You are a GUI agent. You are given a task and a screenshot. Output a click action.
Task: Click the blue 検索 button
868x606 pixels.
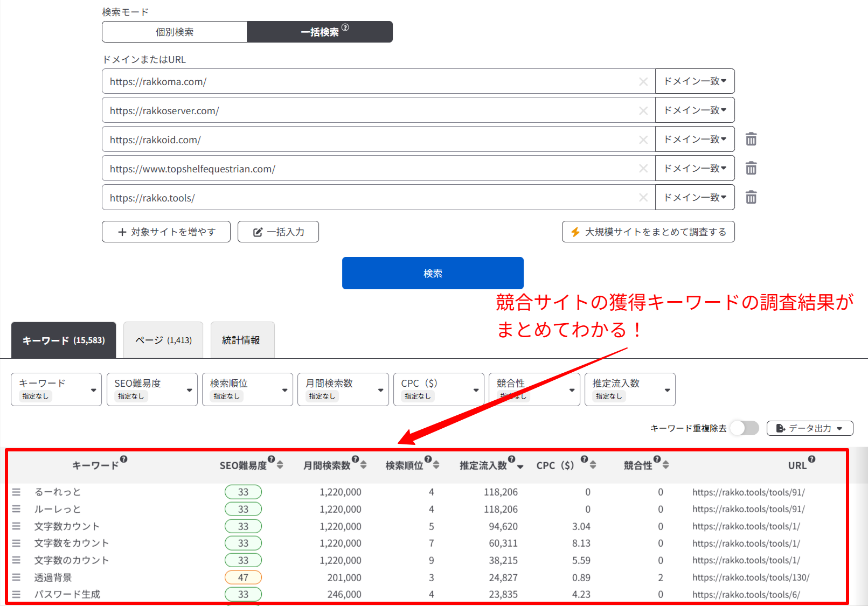[432, 273]
